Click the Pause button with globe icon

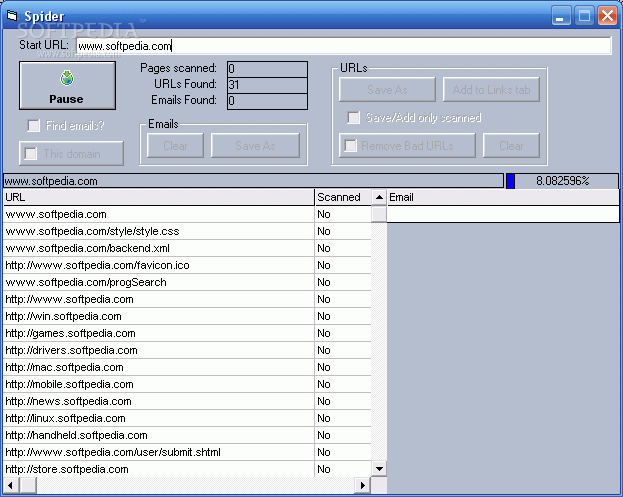click(67, 85)
